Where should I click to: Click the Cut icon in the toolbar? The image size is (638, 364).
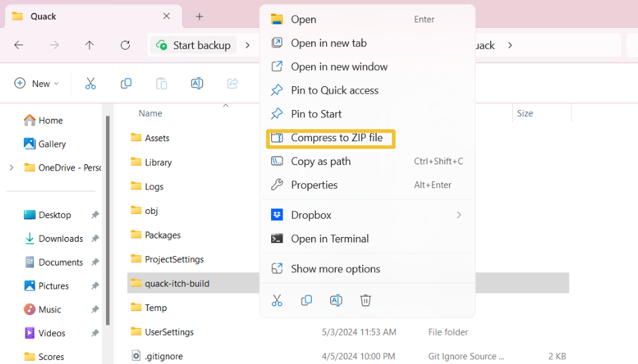[90, 84]
